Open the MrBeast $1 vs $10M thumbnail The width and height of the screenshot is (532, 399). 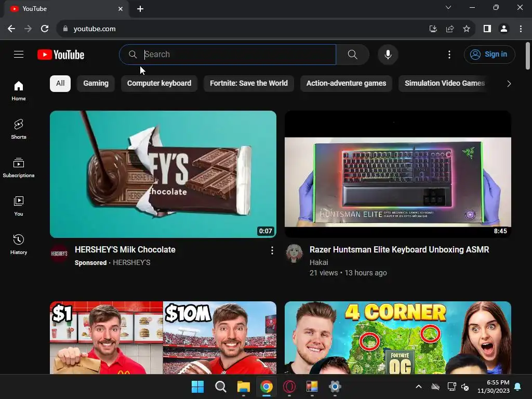click(163, 338)
